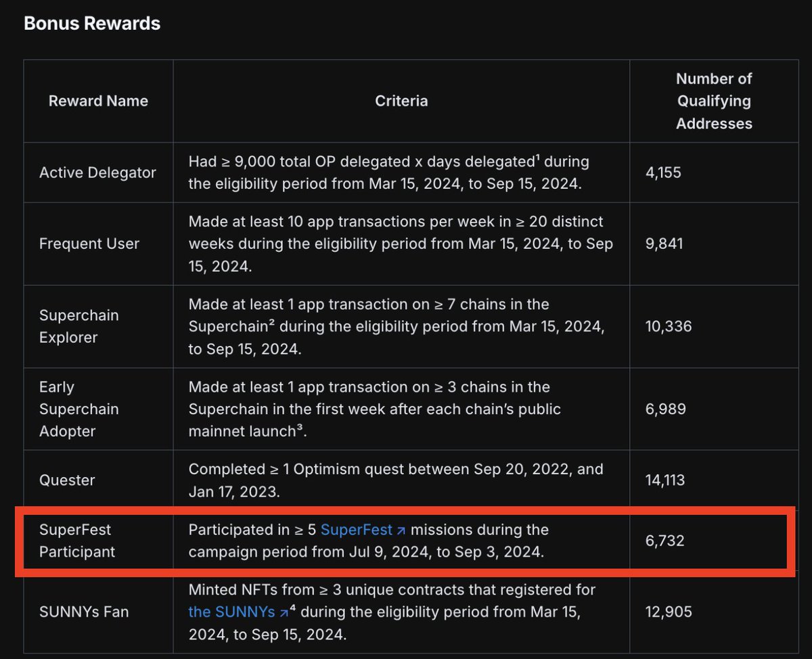Click the Criteria column header

[x=401, y=101]
